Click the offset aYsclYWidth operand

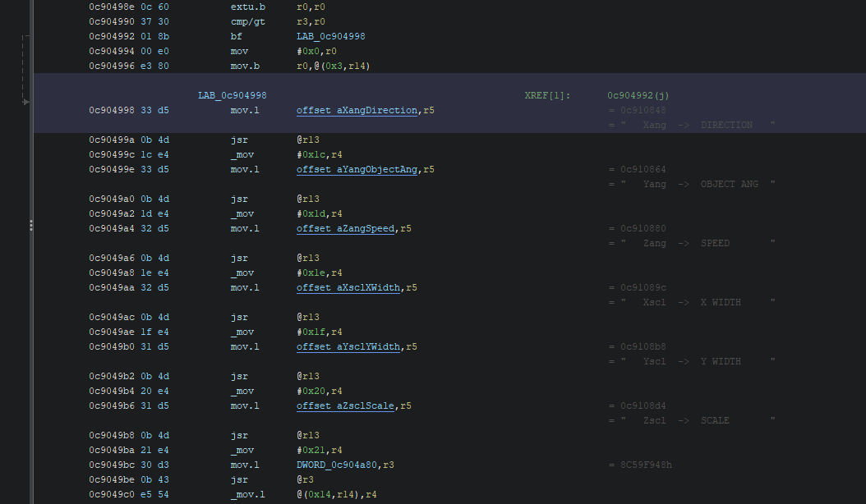pos(348,347)
